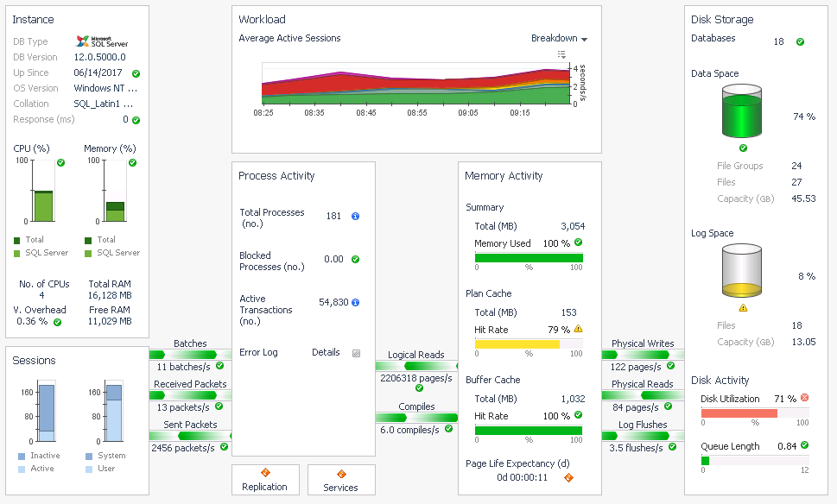
Task: Click the Databases count status check icon
Action: pyautogui.click(x=800, y=41)
